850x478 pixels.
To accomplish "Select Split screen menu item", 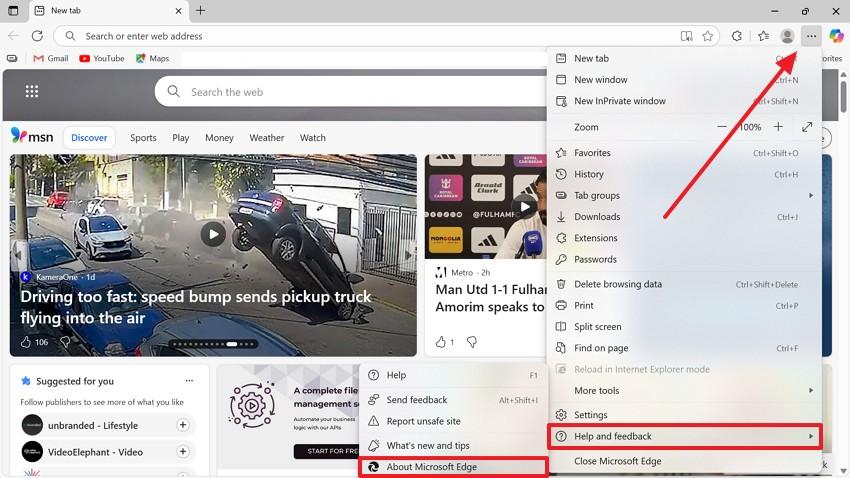I will tap(684, 327).
